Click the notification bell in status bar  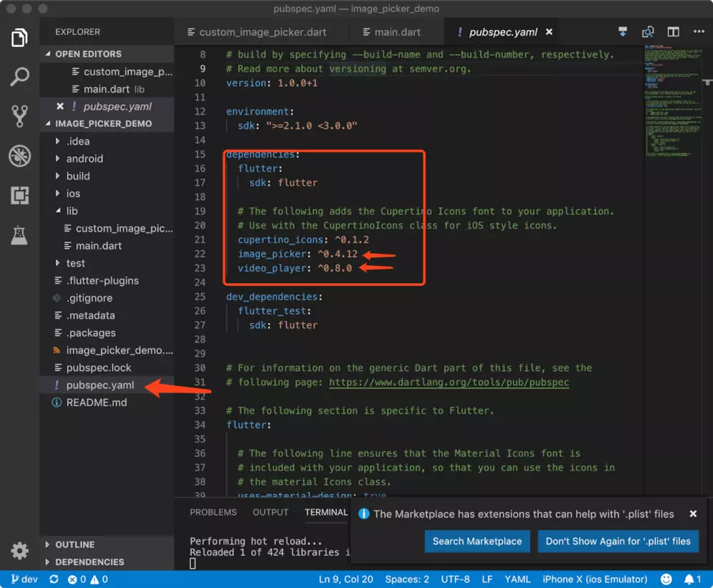tap(689, 579)
